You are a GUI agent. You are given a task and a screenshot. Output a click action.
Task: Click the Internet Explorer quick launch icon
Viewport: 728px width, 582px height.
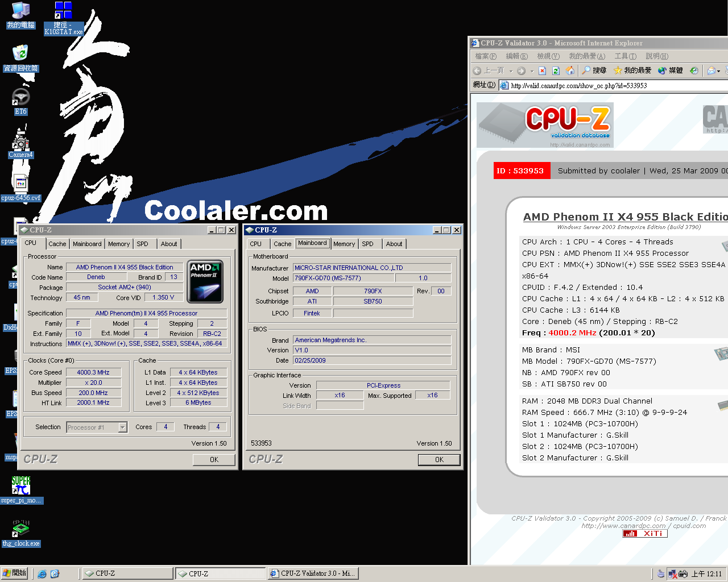42,574
